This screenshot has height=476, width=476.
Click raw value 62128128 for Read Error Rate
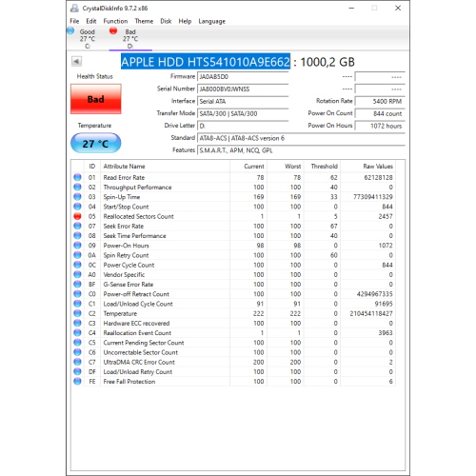point(378,177)
